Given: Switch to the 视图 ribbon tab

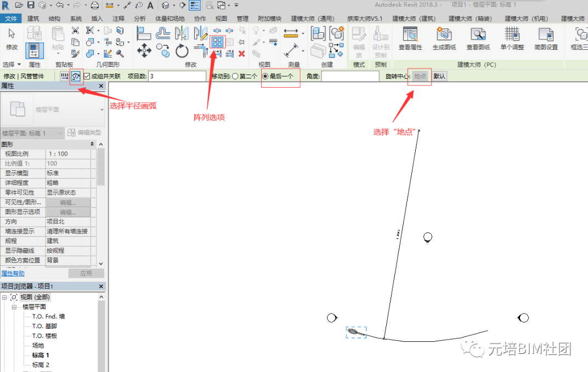Looking at the screenshot, I should tap(221, 19).
